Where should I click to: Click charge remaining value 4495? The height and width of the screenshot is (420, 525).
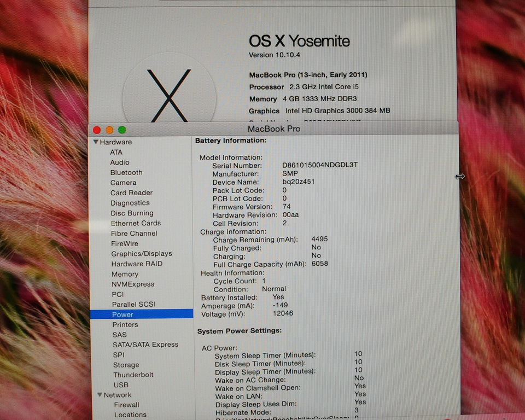point(319,239)
